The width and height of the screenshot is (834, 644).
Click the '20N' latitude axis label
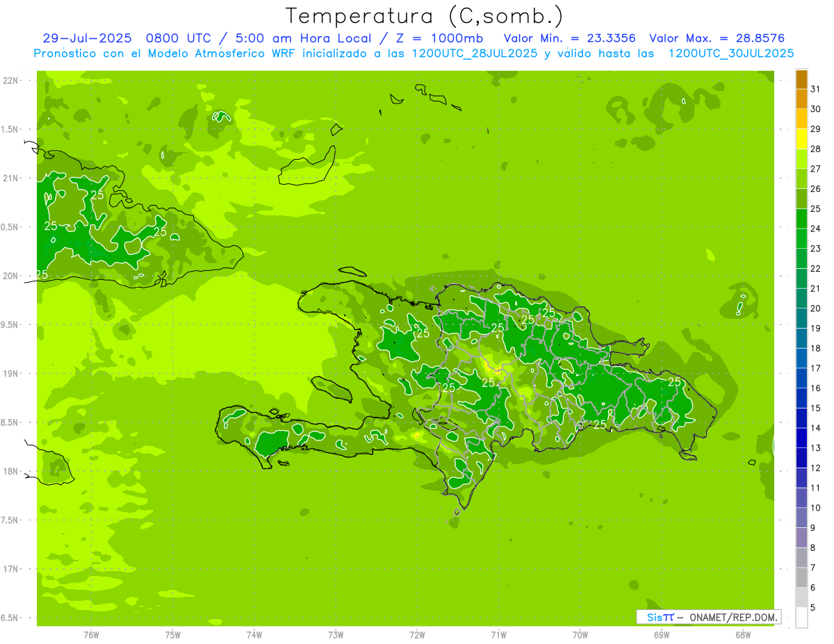pos(11,276)
